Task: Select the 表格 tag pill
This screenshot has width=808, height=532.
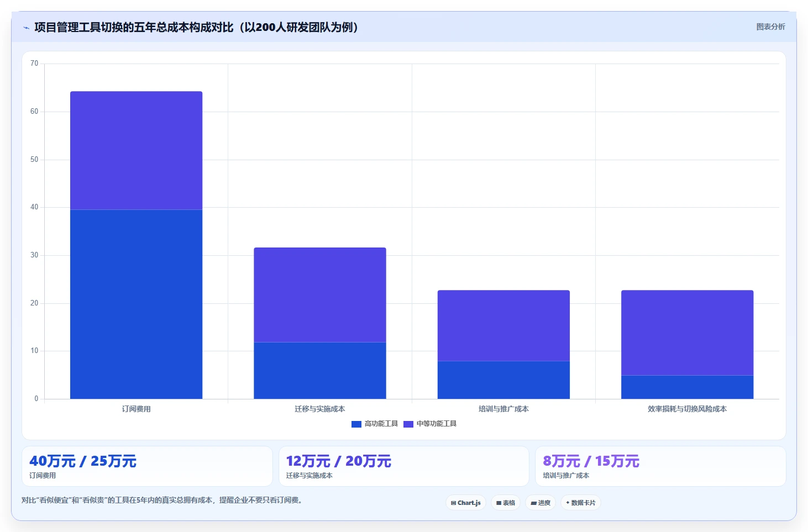Action: 506,503
